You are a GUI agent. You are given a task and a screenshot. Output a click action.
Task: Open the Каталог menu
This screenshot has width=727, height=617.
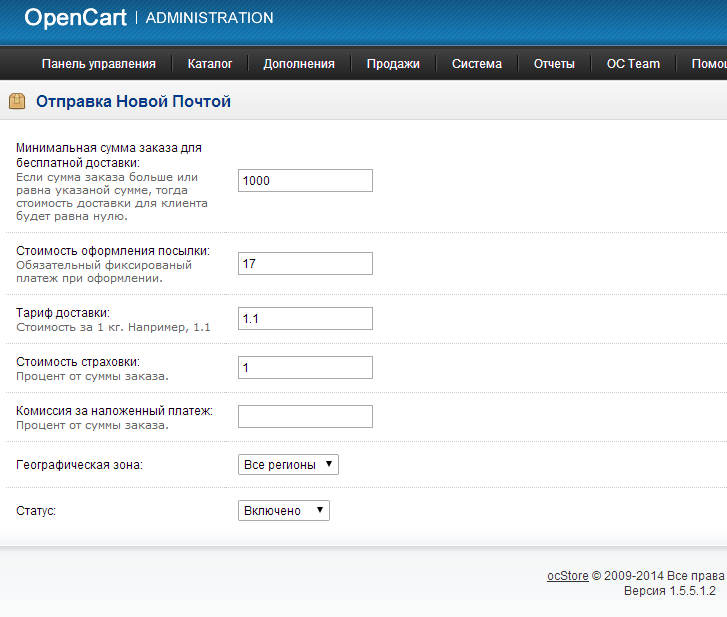210,64
